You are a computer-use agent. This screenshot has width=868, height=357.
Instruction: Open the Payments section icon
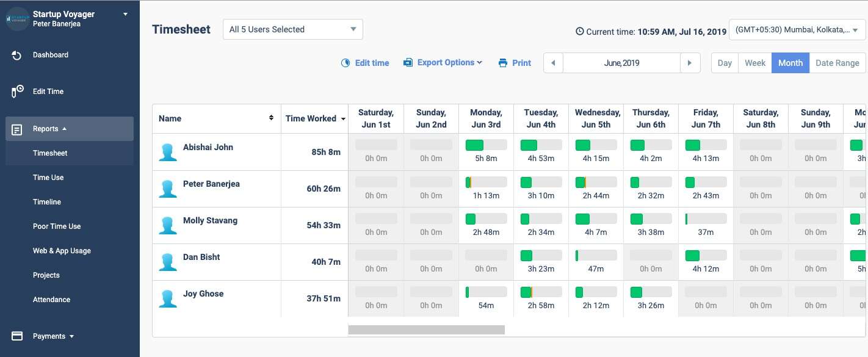[x=15, y=336]
